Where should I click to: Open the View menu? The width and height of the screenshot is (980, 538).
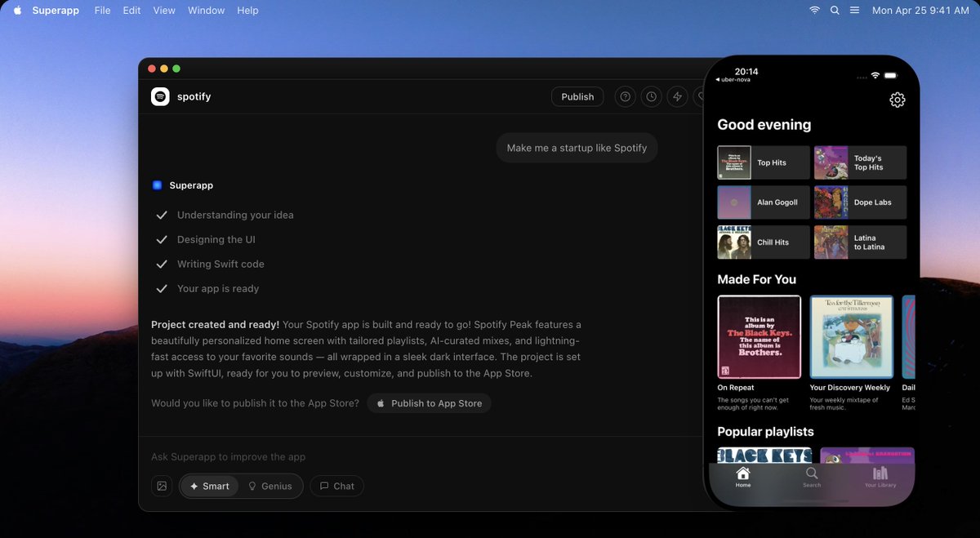(x=164, y=11)
